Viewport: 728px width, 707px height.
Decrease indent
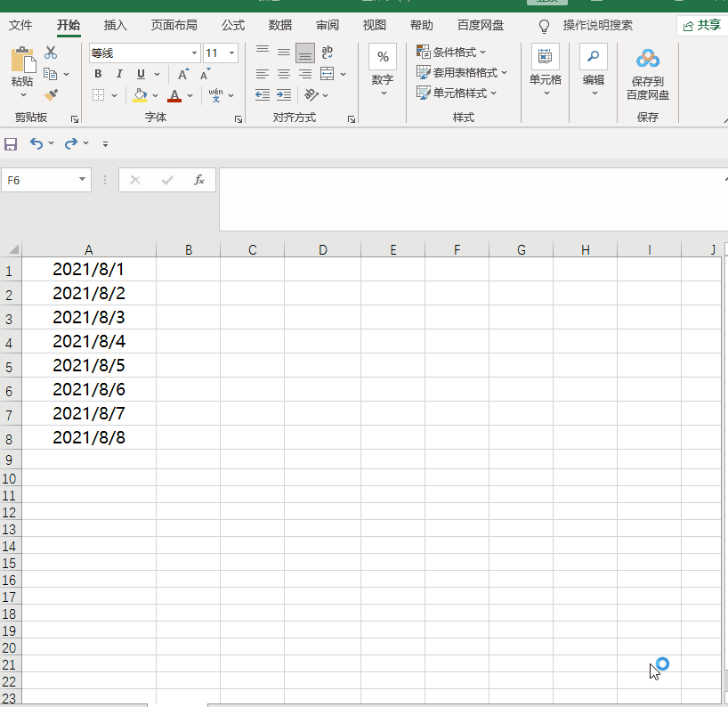263,95
